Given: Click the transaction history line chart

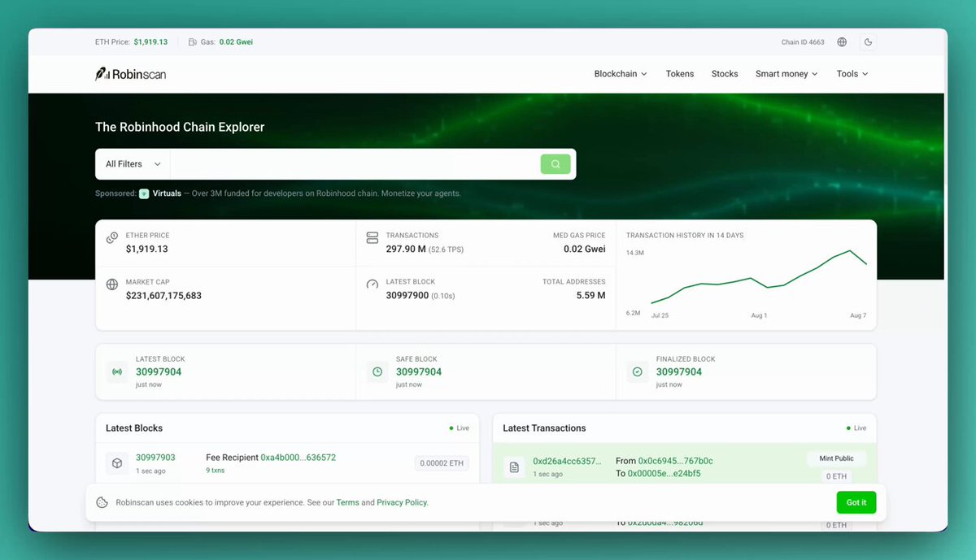Looking at the screenshot, I should [x=759, y=277].
